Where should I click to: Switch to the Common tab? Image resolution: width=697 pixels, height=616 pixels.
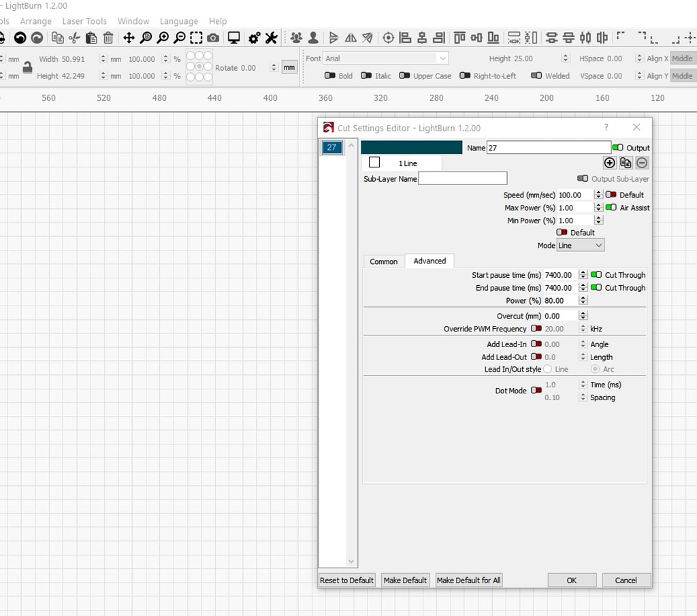[383, 261]
